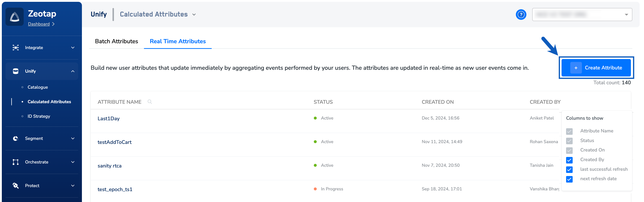
Task: Click the Protect sidebar icon
Action: point(15,185)
